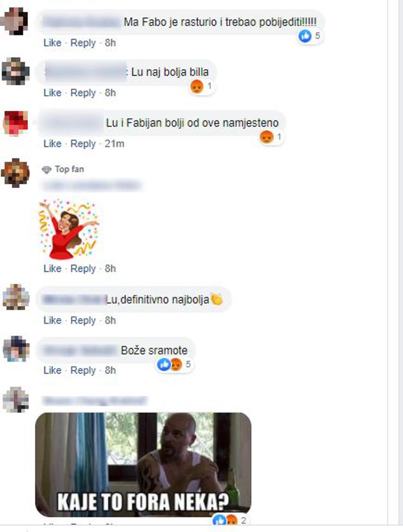Viewport: 403px width, 532px height.
Task: Reply to the 'Bože sramote' comment
Action: point(83,370)
